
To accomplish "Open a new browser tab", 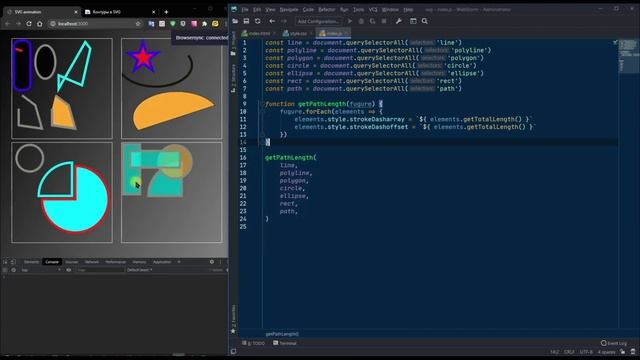I will click(166, 12).
